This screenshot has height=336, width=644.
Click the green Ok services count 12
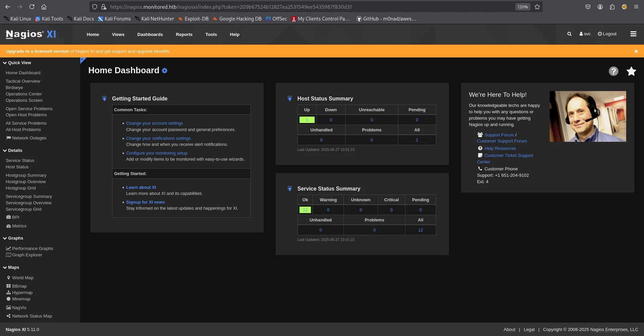tap(305, 210)
